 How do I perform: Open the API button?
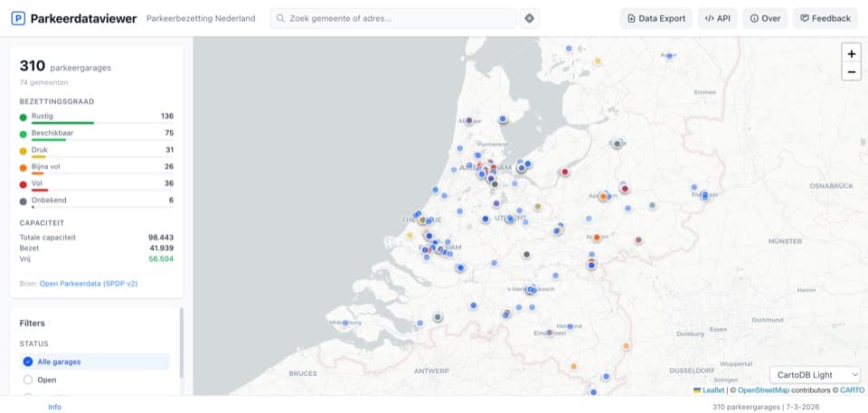point(717,18)
